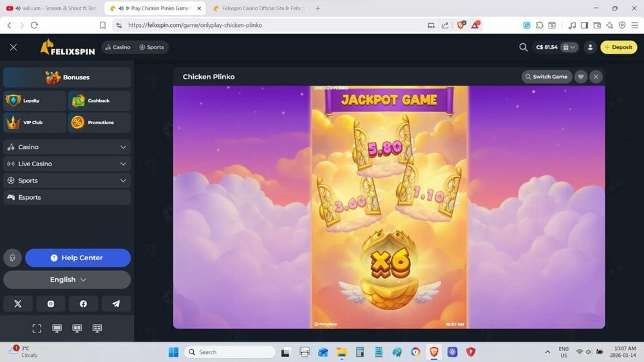Screen dimensions: 644x362
Task: Open the Telegram social link
Action: tap(116, 304)
